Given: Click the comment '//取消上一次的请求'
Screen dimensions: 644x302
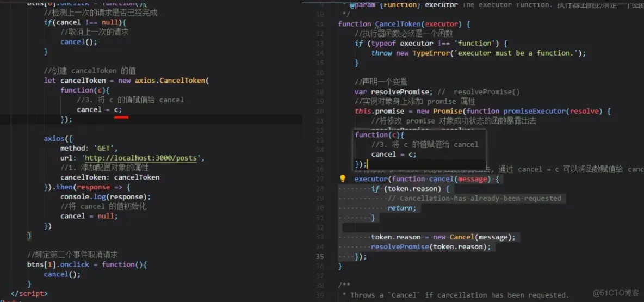Looking at the screenshot, I should pyautogui.click(x=95, y=32).
